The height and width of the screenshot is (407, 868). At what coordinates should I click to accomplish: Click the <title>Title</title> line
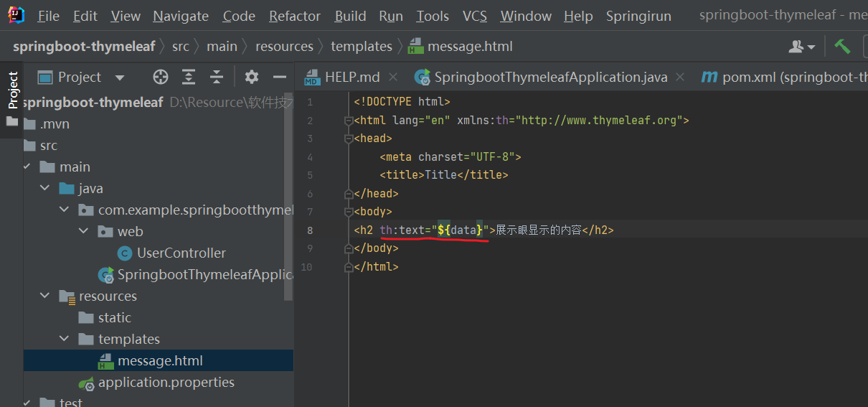point(444,174)
